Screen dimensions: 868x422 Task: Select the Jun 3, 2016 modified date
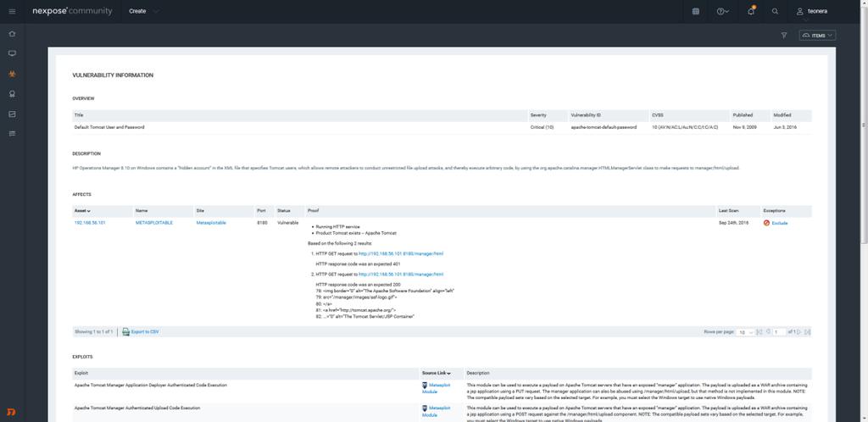click(785, 127)
